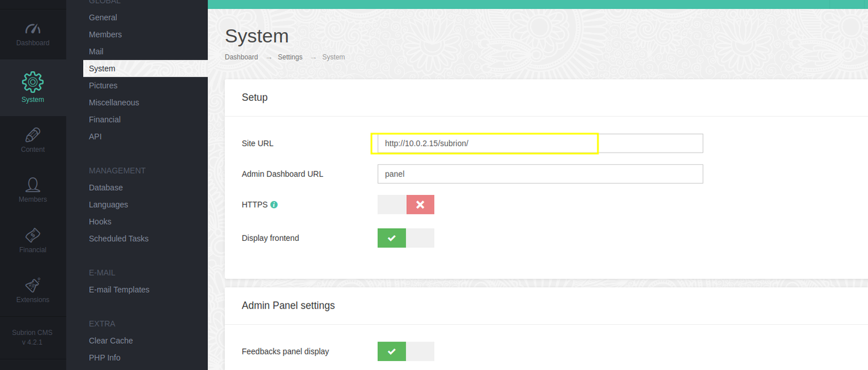The width and height of the screenshot is (868, 370).
Task: Click the Admin Panel settings heading
Action: (x=288, y=305)
